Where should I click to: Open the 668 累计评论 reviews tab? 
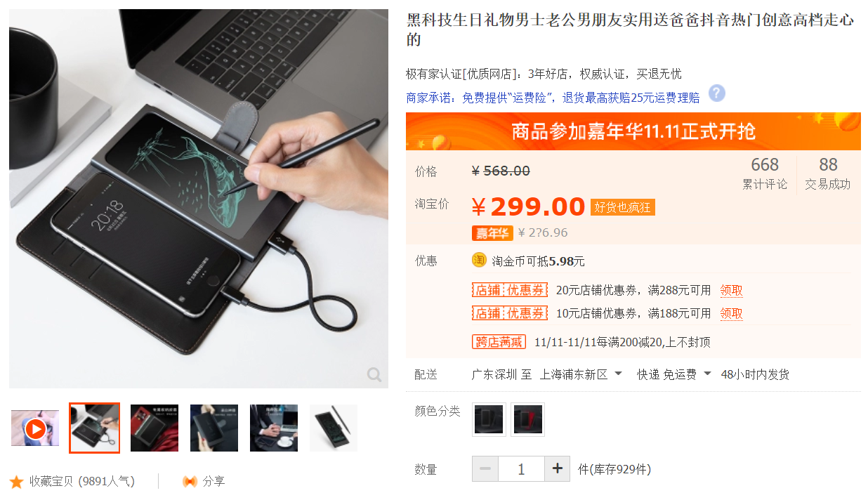pos(765,173)
